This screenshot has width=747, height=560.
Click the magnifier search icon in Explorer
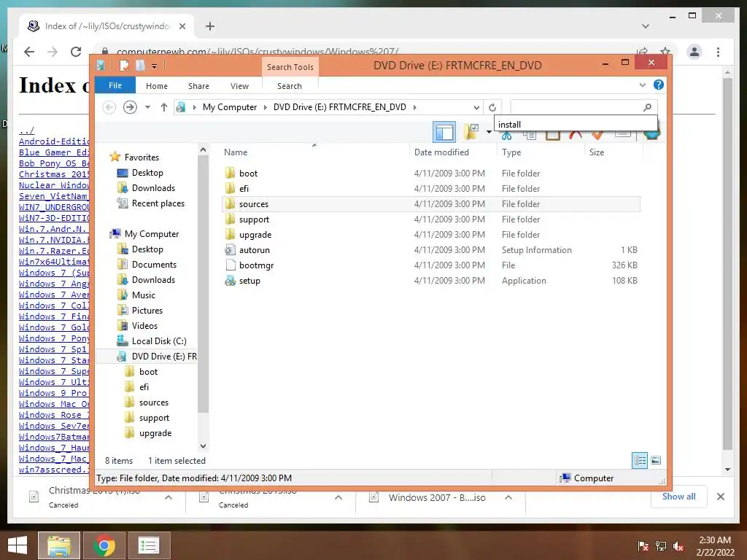point(647,108)
